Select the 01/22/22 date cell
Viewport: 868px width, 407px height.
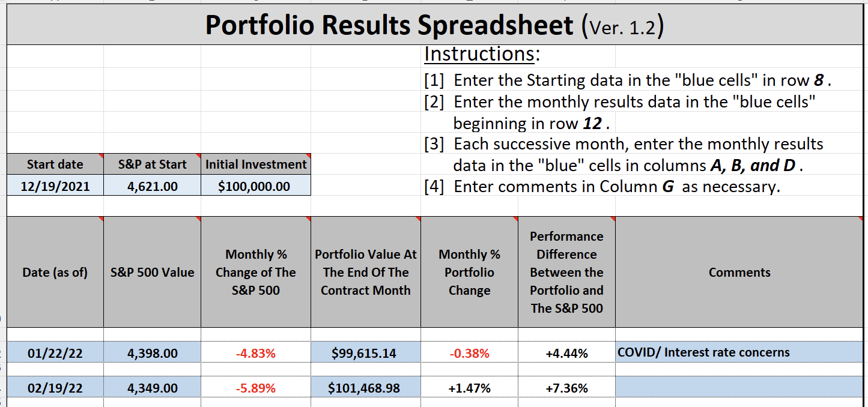(x=55, y=353)
